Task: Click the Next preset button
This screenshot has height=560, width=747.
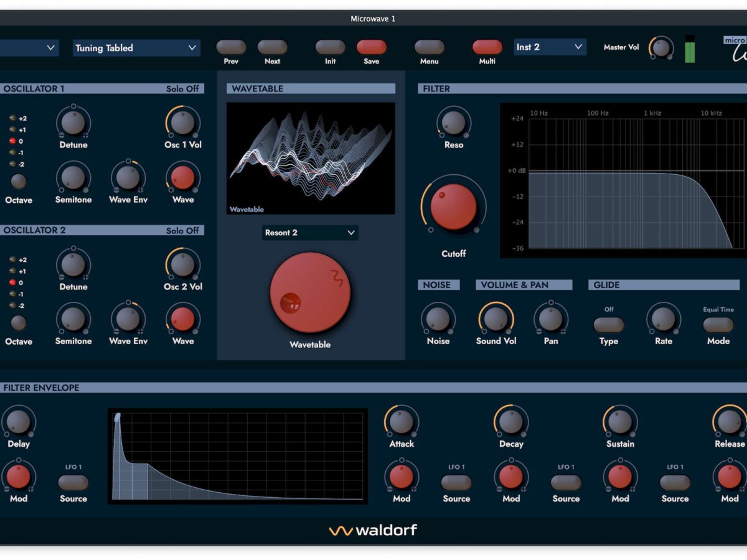Action: 272,47
